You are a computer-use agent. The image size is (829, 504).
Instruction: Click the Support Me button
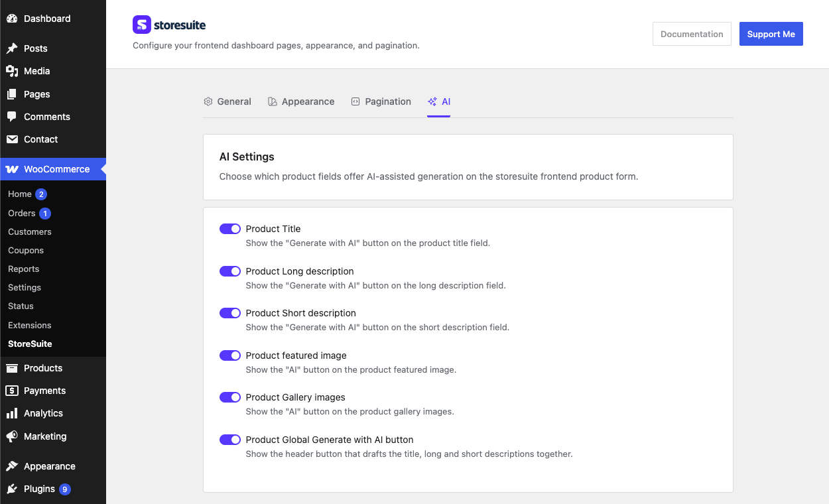click(x=771, y=34)
